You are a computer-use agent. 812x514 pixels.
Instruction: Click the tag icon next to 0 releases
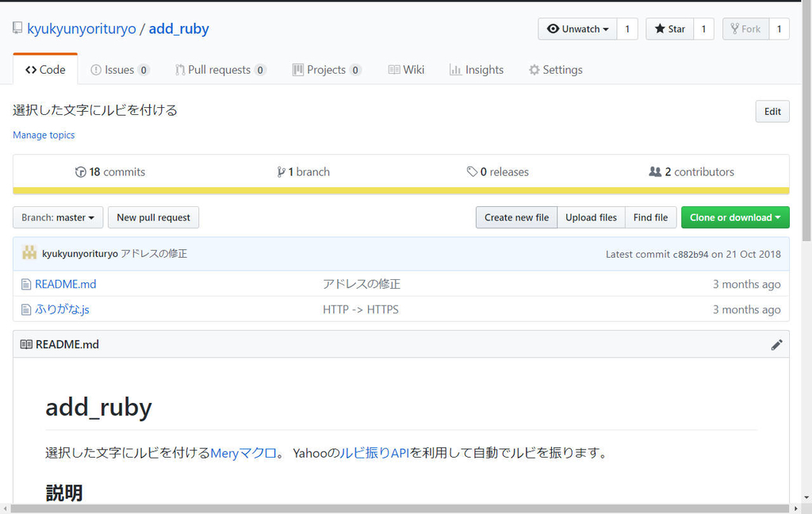(x=472, y=171)
